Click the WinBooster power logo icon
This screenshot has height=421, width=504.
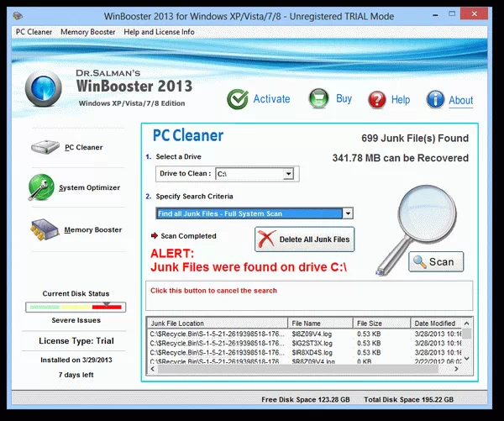44,88
